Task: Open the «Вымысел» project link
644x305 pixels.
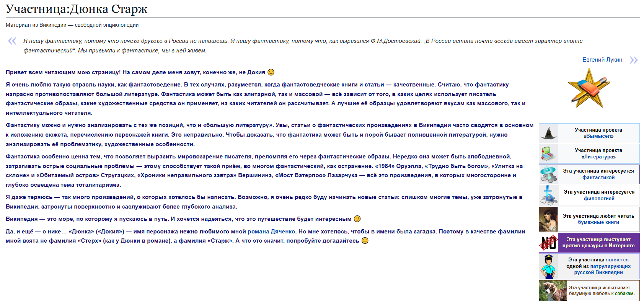Action: (x=598, y=136)
